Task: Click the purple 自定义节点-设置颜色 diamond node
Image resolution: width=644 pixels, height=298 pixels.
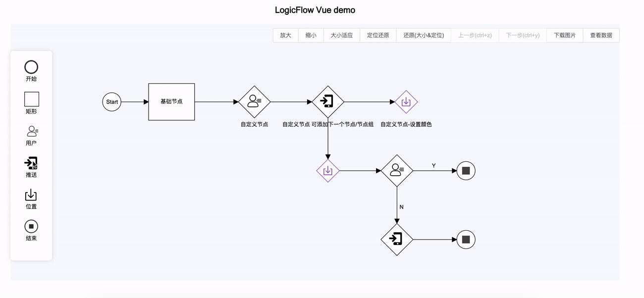Action: (x=406, y=102)
